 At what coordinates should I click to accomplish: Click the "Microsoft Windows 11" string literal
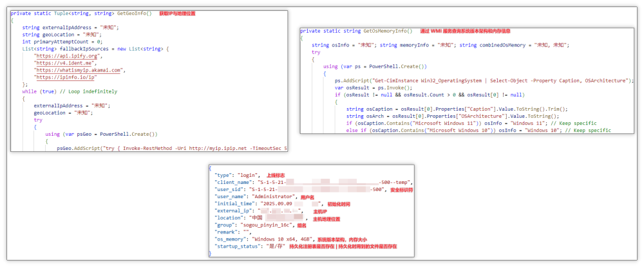[x=439, y=123]
